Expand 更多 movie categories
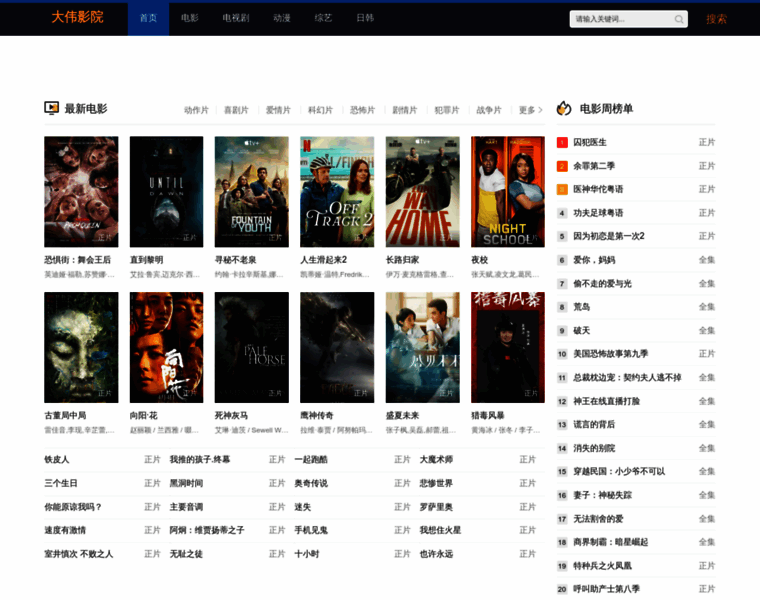Viewport: 760px width, 600px height. tap(530, 111)
